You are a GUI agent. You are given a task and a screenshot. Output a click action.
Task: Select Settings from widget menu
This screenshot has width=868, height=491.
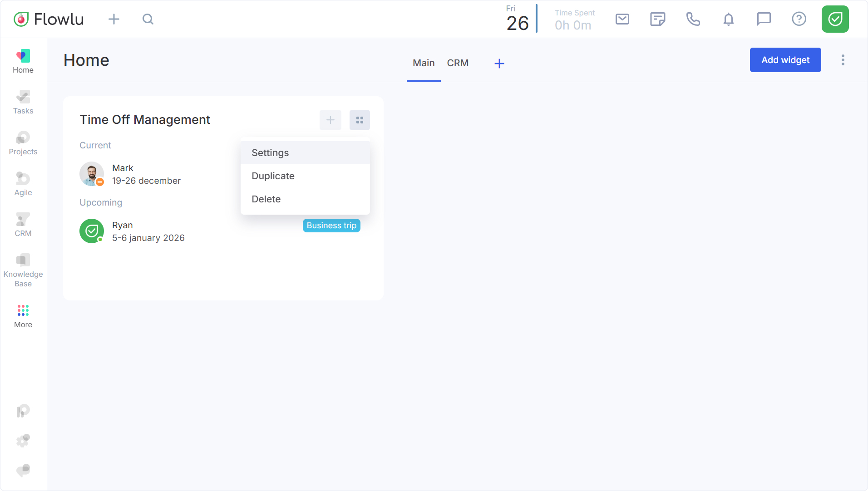[270, 153]
